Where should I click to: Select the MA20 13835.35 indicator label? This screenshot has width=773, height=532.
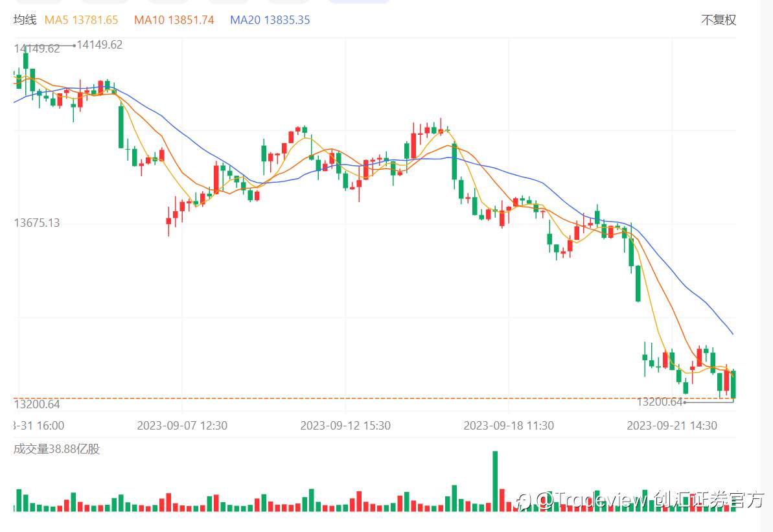pos(270,20)
